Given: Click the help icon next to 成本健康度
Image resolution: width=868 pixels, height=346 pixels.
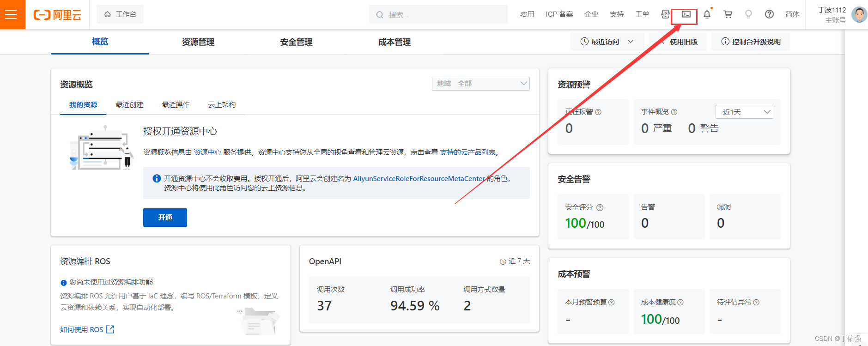Looking at the screenshot, I should 680,302.
